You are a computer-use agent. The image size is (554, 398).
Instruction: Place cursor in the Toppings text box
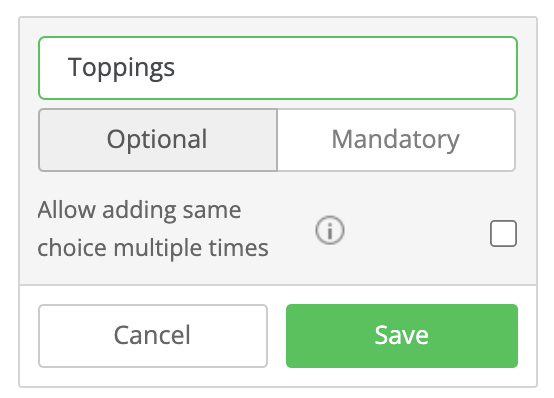278,68
